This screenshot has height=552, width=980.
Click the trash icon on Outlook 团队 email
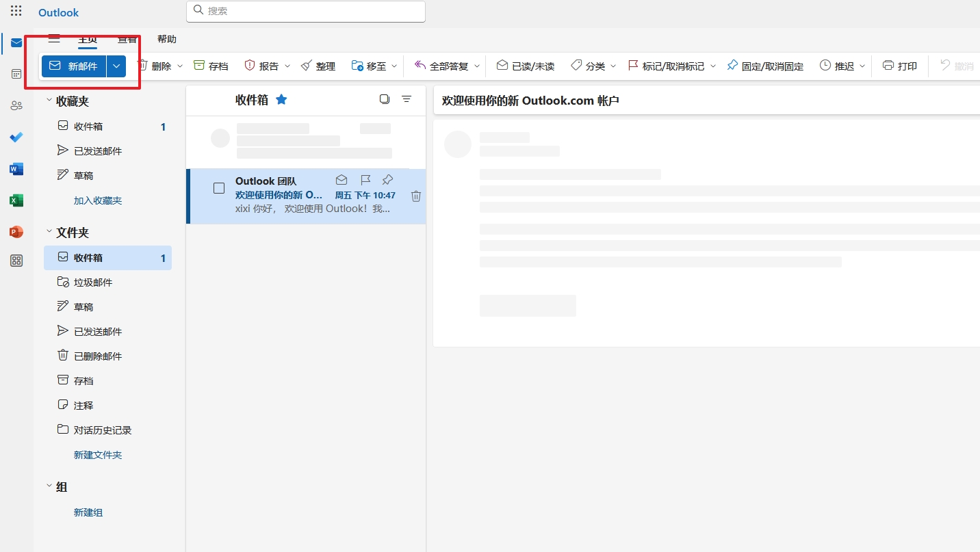point(415,196)
